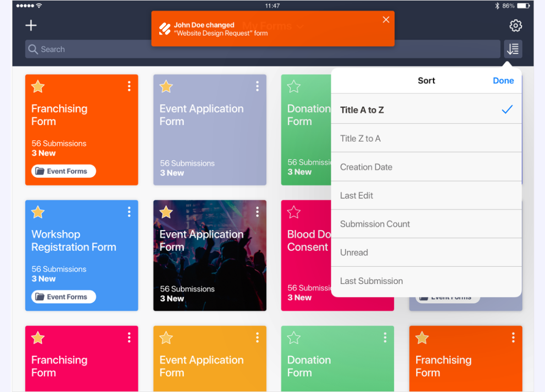Open the kebab menu on Franchising Form
545x392 pixels.
(129, 86)
